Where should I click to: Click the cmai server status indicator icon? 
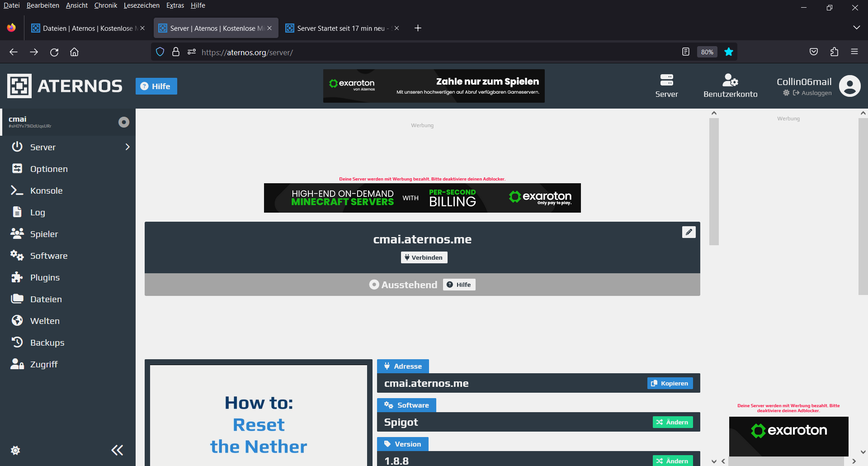[124, 122]
